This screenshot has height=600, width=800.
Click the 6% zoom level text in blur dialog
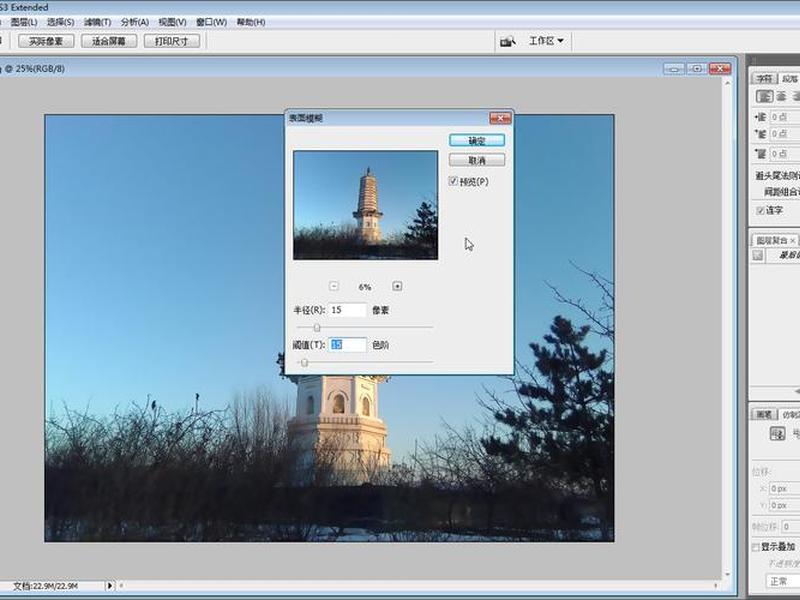[364, 287]
